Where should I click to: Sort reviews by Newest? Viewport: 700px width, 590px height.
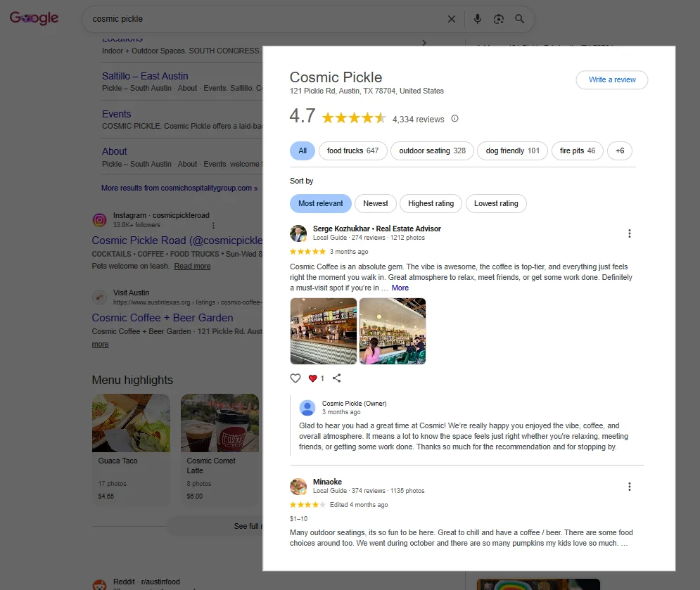376,203
